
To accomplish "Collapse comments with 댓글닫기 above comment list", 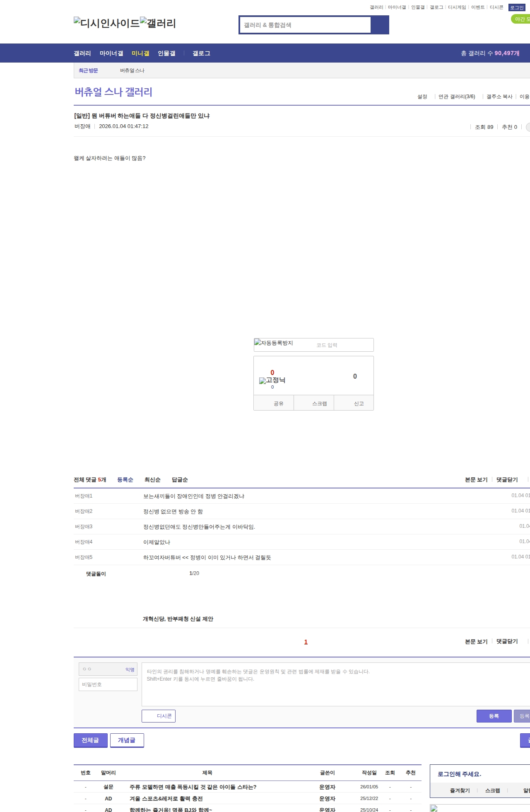I will pos(507,480).
